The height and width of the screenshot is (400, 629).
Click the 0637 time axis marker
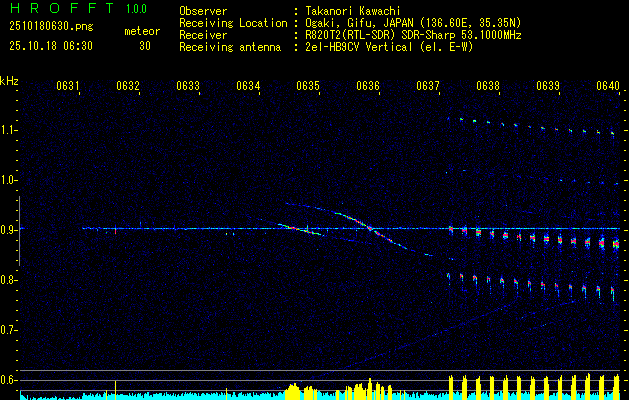point(428,86)
